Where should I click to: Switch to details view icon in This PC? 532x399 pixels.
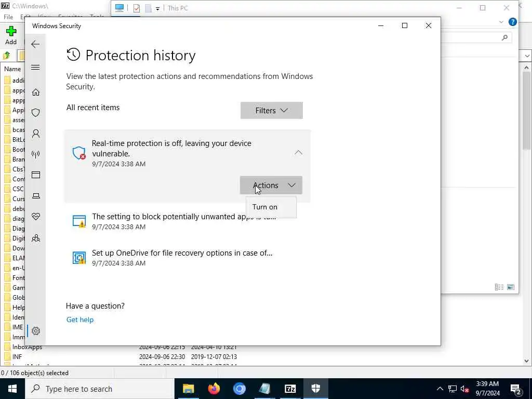pyautogui.click(x=499, y=287)
